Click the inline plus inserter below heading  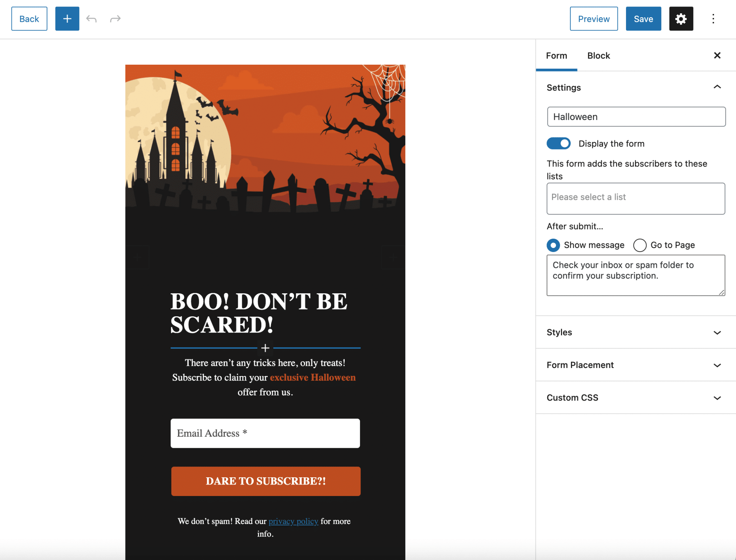tap(265, 348)
